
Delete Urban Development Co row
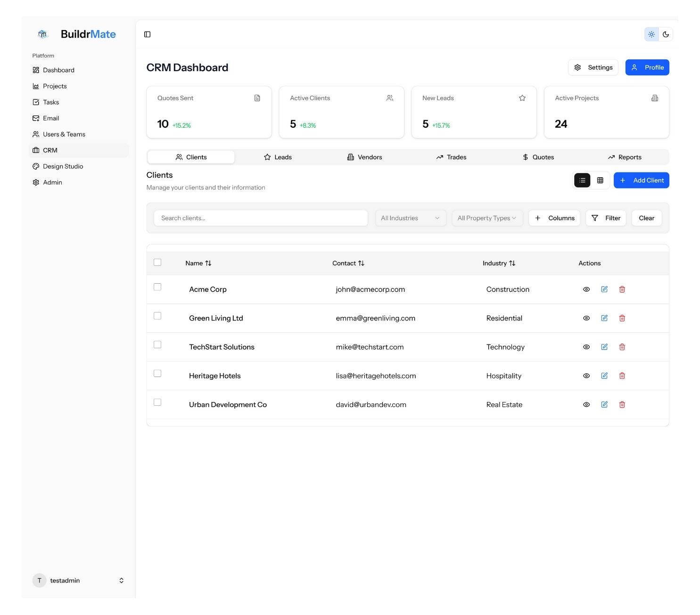[622, 404]
